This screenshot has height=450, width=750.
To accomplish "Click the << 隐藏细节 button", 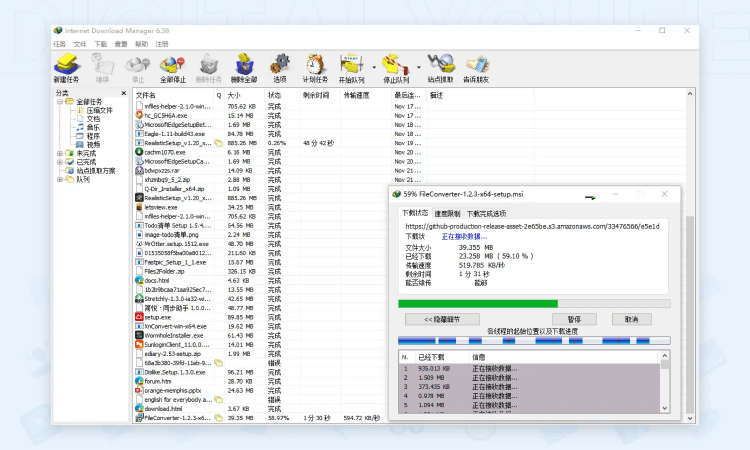I will pyautogui.click(x=442, y=319).
